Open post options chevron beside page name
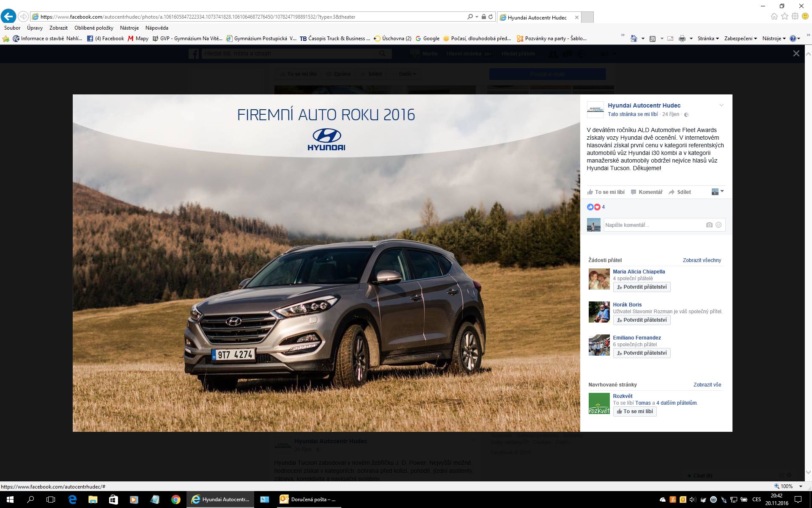This screenshot has height=508, width=812. 721,105
